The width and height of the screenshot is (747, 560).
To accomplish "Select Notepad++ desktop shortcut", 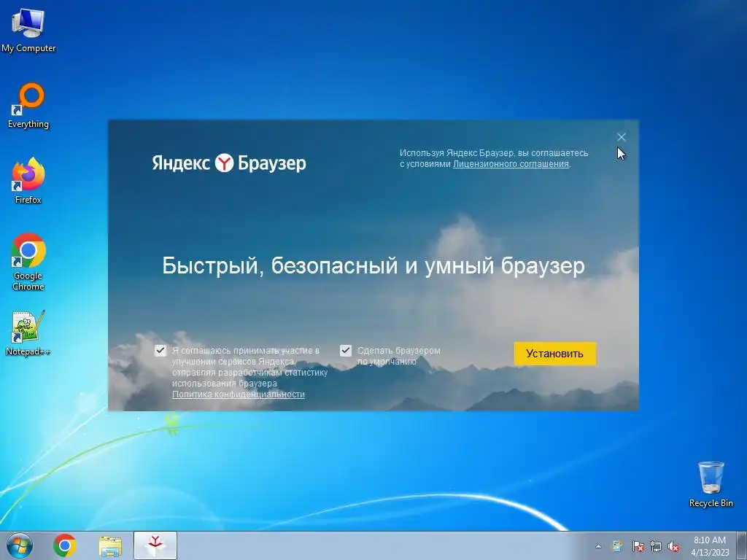I will [28, 333].
